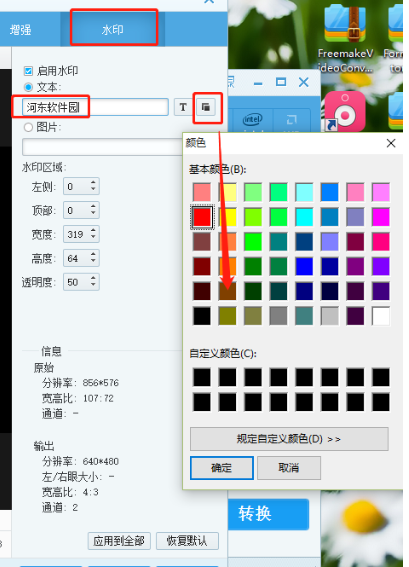Click the 恢复默认 button
Viewport: 409px width, 567px height.
pos(187,541)
